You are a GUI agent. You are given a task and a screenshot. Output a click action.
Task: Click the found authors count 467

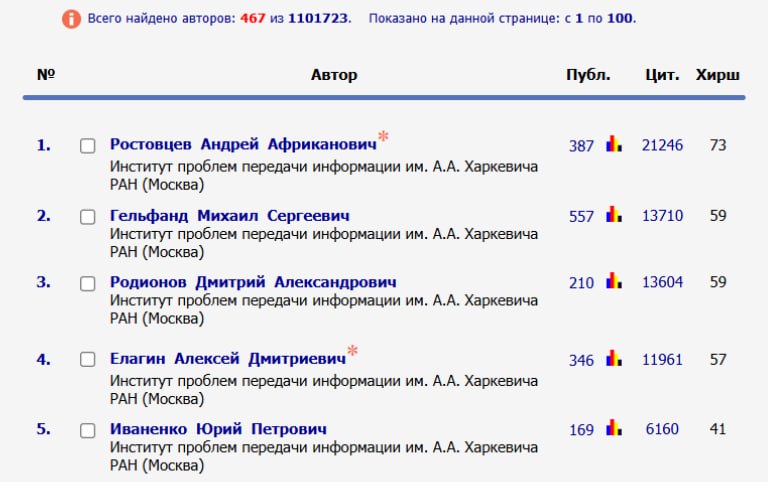point(253,19)
